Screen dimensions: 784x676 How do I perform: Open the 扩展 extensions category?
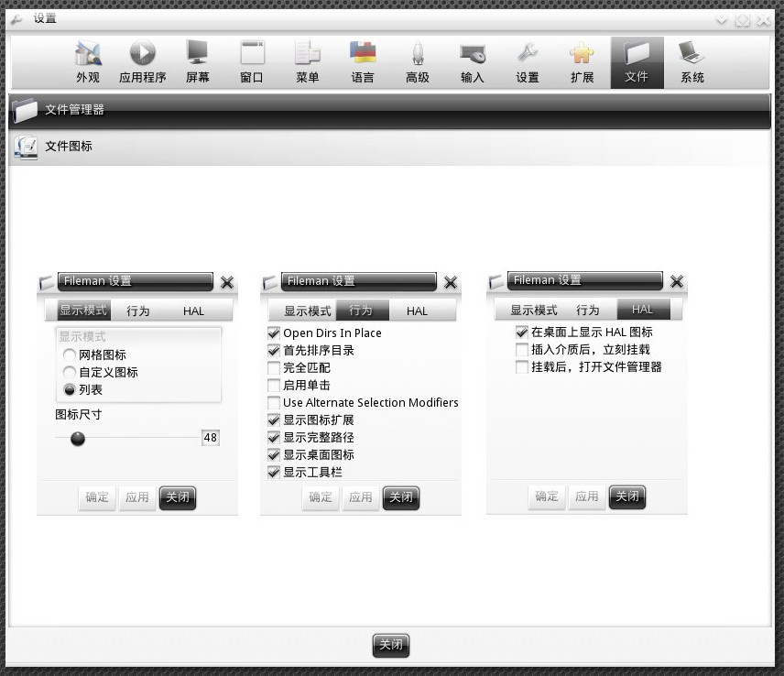coord(582,62)
